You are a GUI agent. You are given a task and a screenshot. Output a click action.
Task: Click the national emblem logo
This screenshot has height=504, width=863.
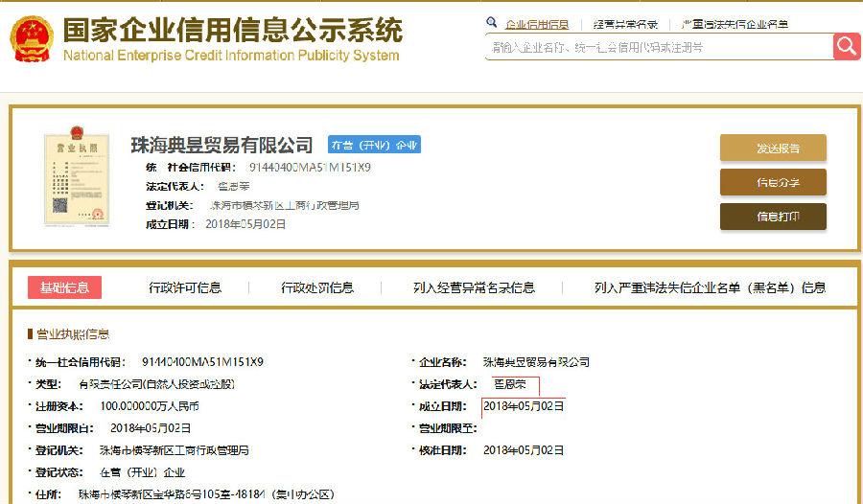tap(32, 38)
